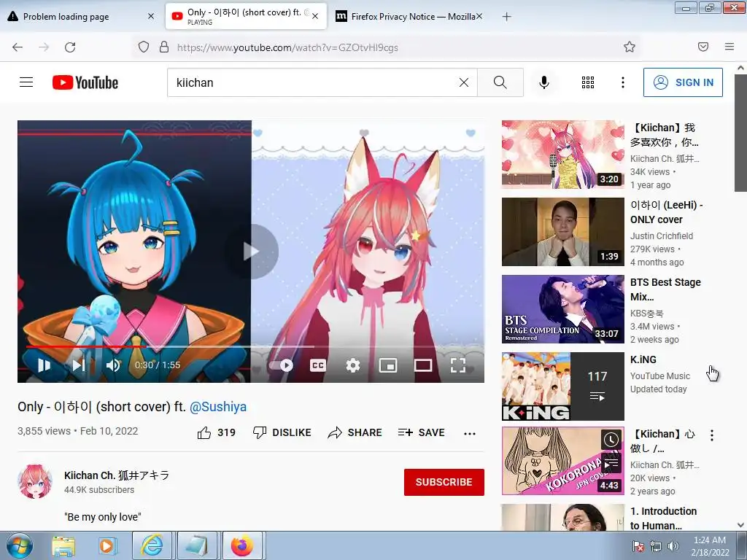The width and height of the screenshot is (747, 560).
Task: Search with voice microphone icon
Action: click(x=544, y=82)
